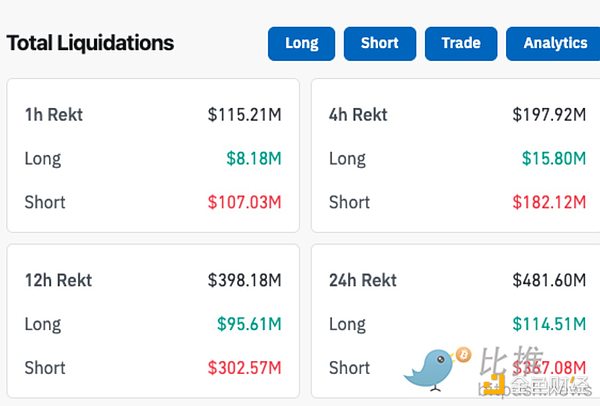Go to the Analytics section
600x406 pixels.
pyautogui.click(x=555, y=43)
